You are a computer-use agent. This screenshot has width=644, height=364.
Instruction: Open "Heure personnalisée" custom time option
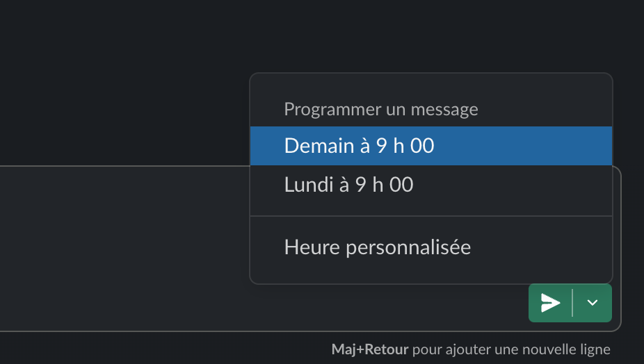(378, 247)
